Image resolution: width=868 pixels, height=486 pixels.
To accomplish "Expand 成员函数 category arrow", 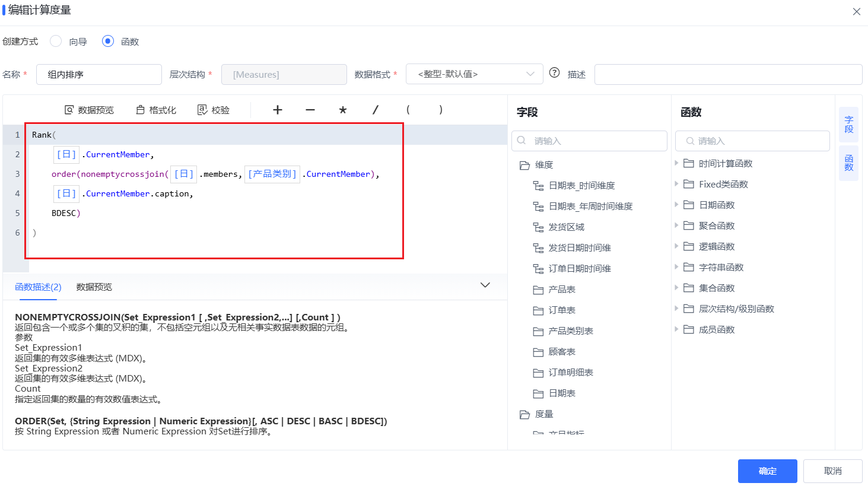I will (x=676, y=329).
